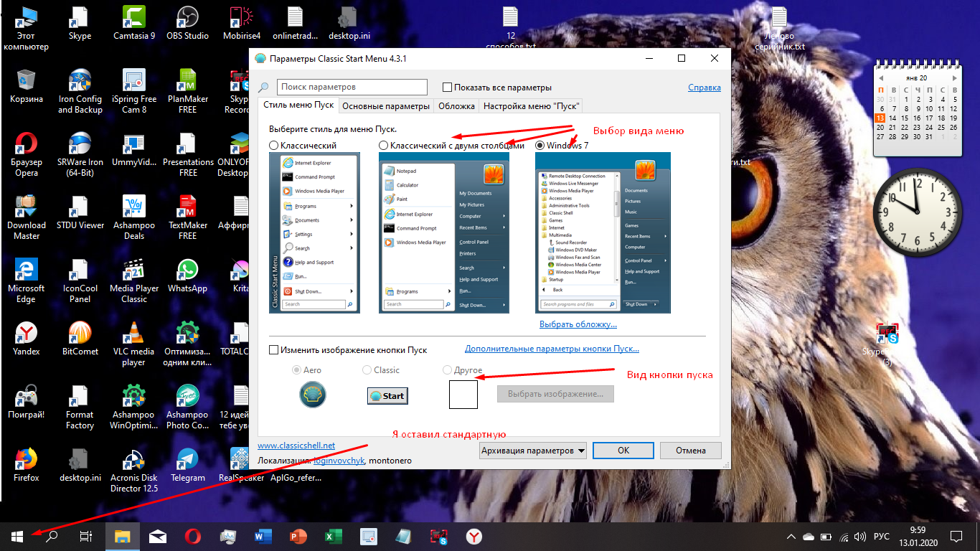Open Excel from the taskbar
Viewport: 980px width, 551px height.
tap(333, 536)
